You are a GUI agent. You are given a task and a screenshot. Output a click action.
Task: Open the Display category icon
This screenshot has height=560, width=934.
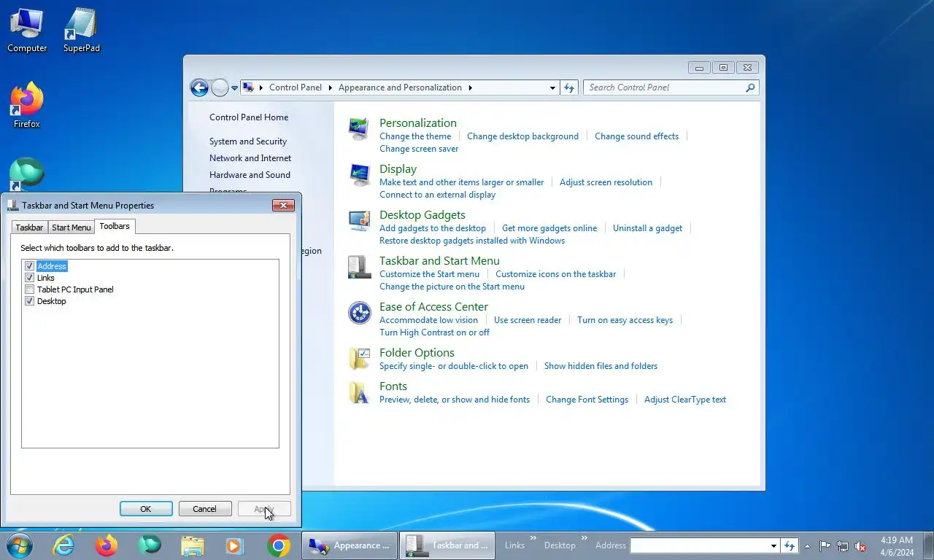(x=359, y=175)
